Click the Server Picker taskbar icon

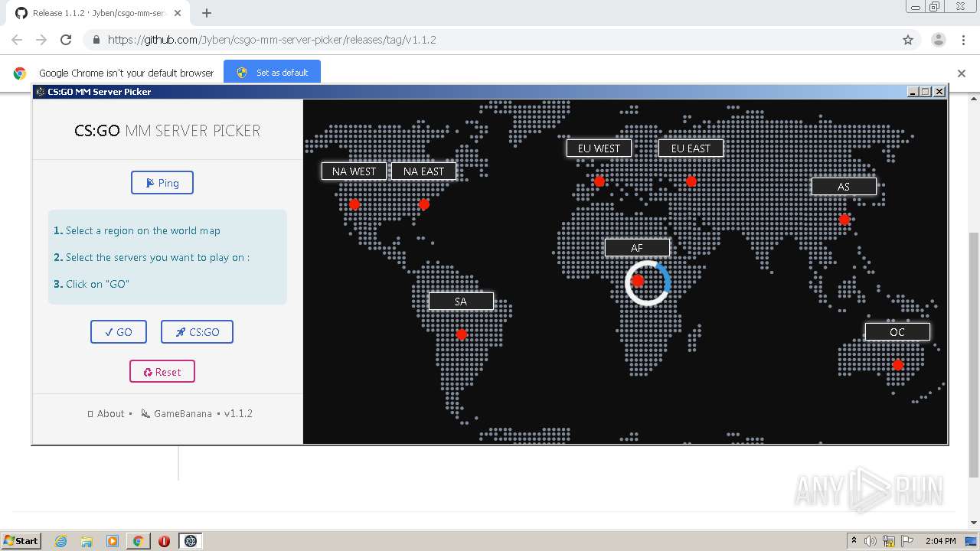[191, 541]
